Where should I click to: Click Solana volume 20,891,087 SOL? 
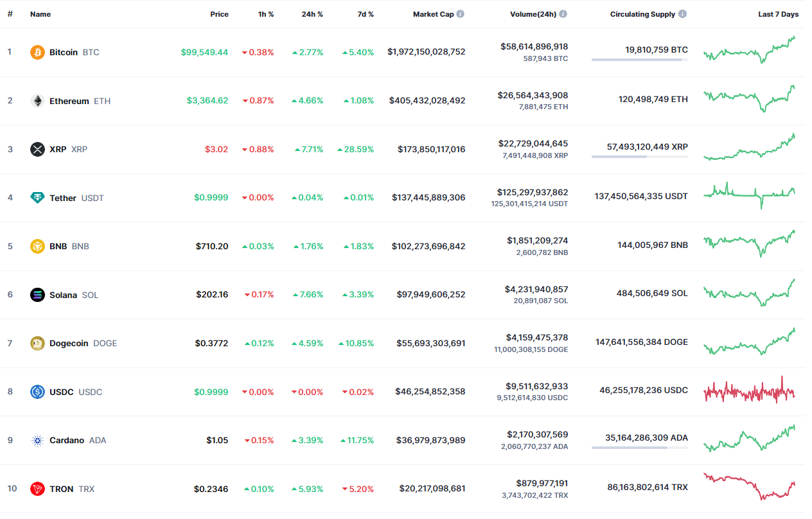point(542,301)
